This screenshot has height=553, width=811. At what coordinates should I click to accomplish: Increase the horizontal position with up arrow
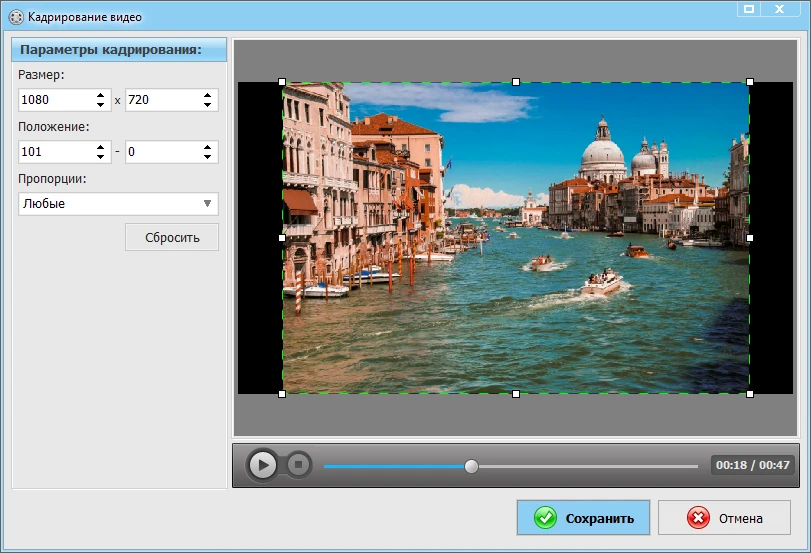click(x=100, y=147)
